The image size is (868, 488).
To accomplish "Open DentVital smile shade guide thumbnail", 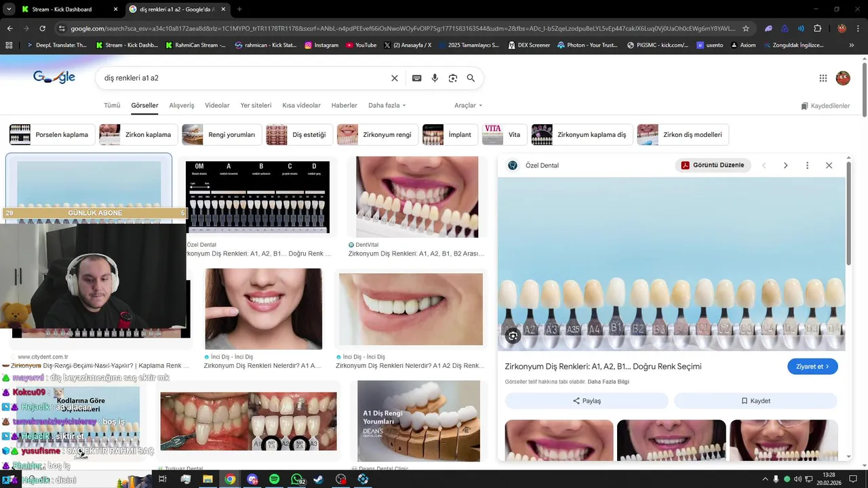I will (417, 197).
